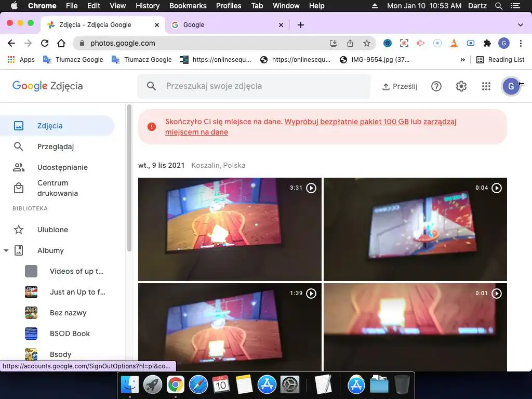Click the orange VLC cone extension icon
532x399 pixels.
(454, 43)
